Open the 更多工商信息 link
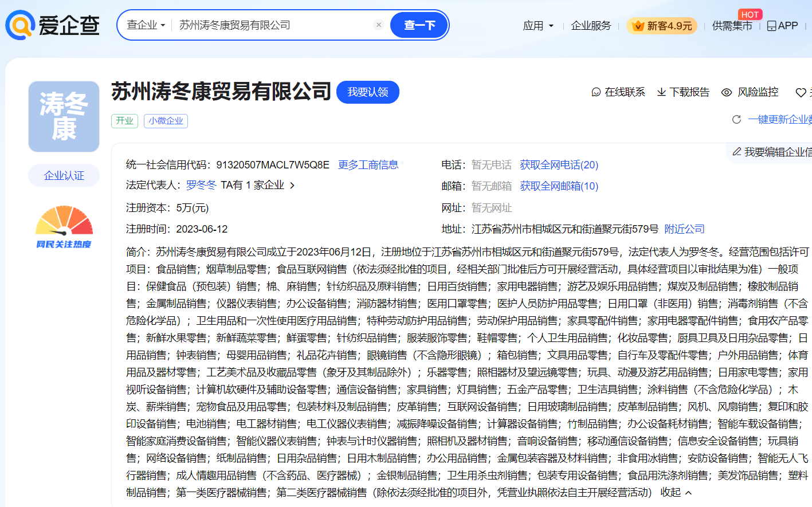 [368, 165]
